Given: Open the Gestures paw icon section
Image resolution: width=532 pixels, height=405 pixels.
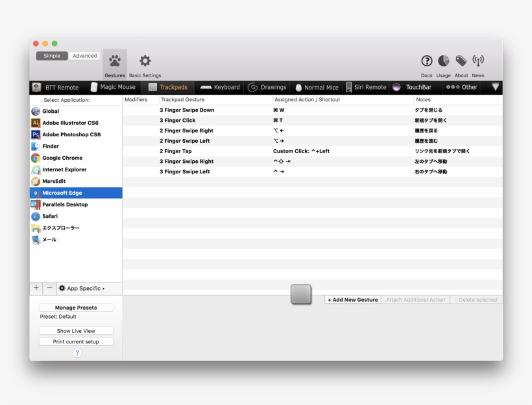Looking at the screenshot, I should pyautogui.click(x=115, y=62).
